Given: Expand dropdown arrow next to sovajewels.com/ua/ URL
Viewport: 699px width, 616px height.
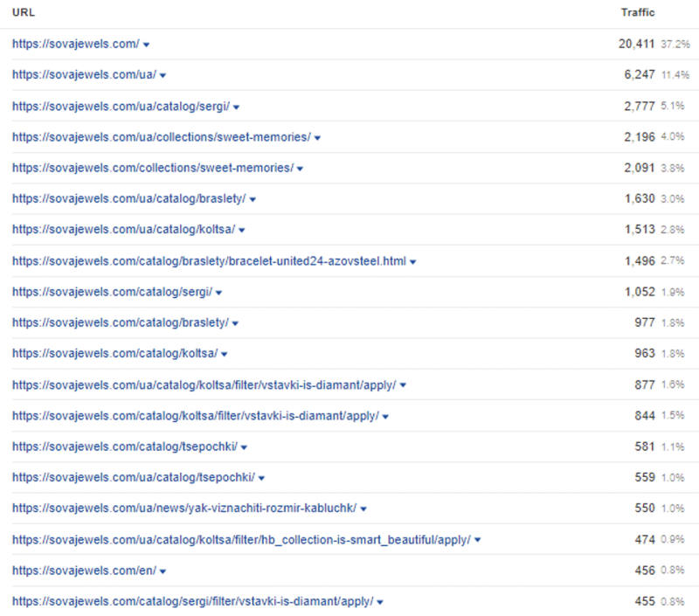Looking at the screenshot, I should [x=163, y=76].
